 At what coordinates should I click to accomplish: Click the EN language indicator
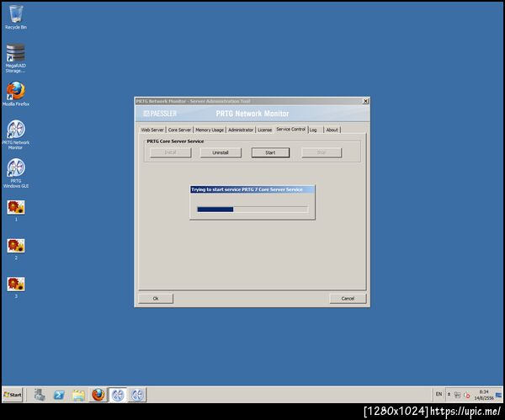pos(439,394)
